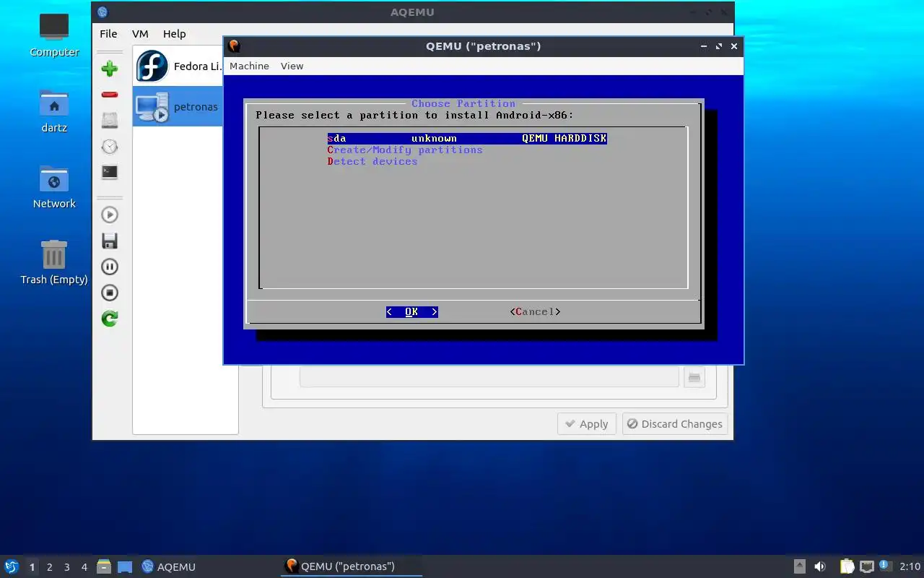Open the update notifier icon in tray
Image resolution: width=924 pixels, height=578 pixels.
[x=886, y=566]
